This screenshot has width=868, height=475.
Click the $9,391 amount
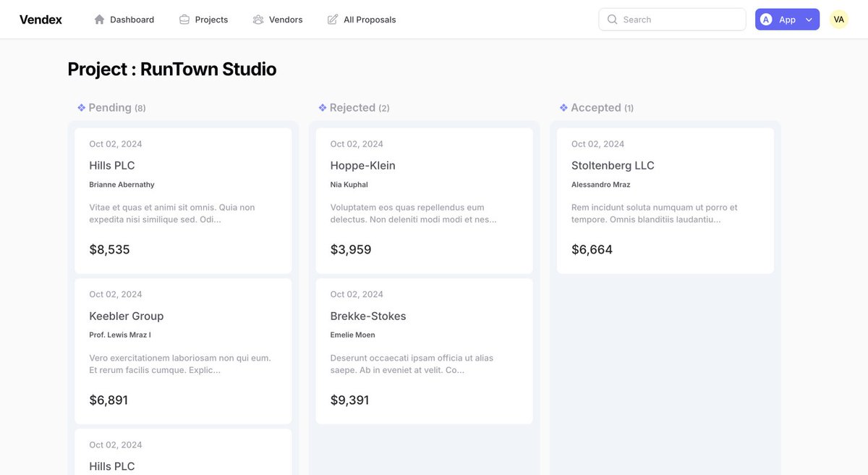pos(350,400)
